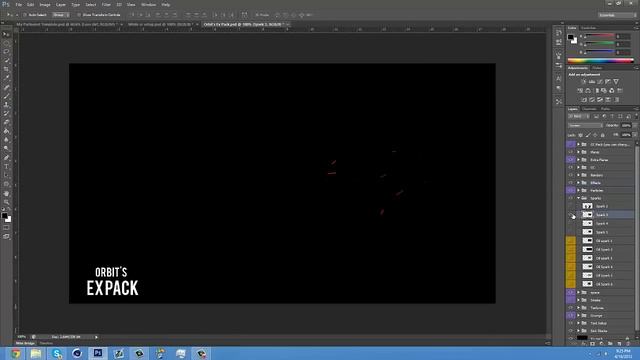Expand the Renders group

click(578, 175)
